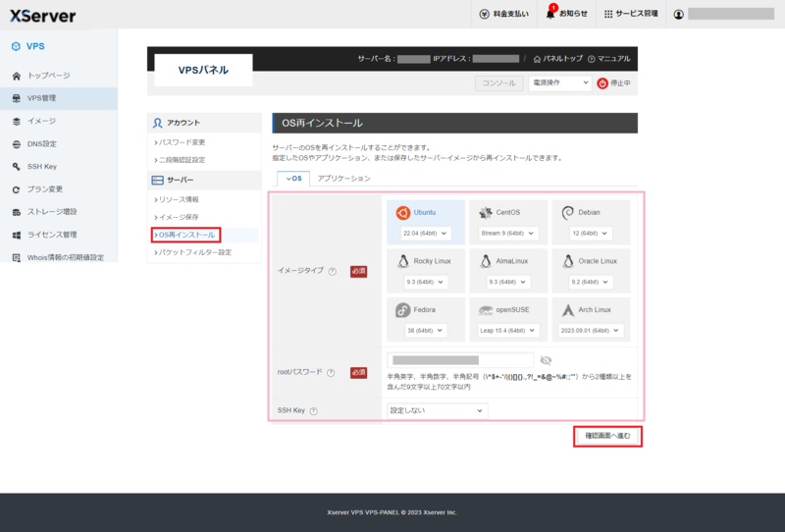
Task: Open the 電源操作 dropdown
Action: (x=559, y=83)
